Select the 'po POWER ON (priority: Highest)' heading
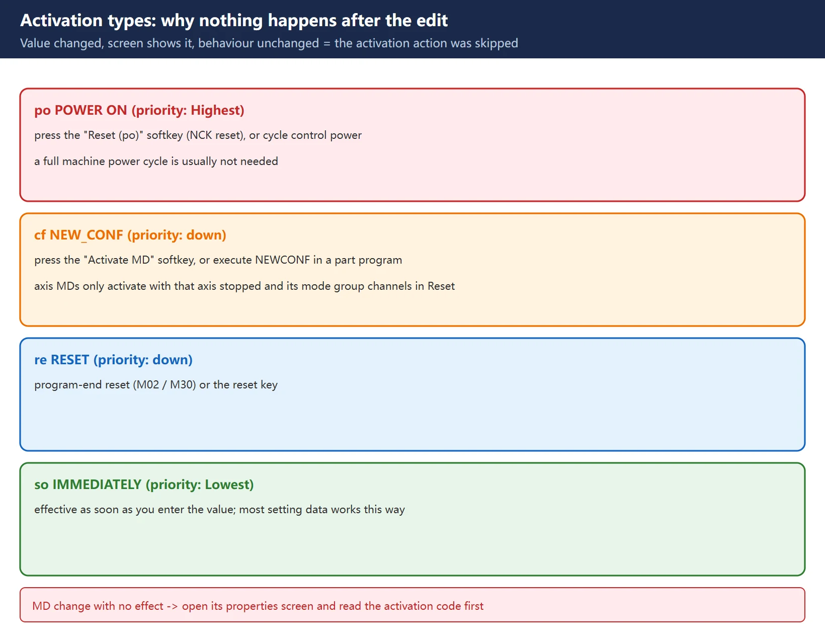This screenshot has height=644, width=825. point(139,110)
